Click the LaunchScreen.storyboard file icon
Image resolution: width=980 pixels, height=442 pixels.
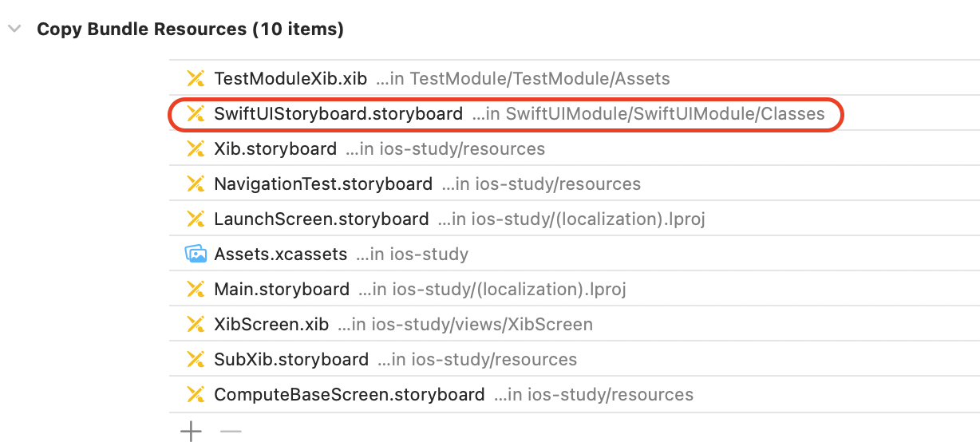point(196,219)
